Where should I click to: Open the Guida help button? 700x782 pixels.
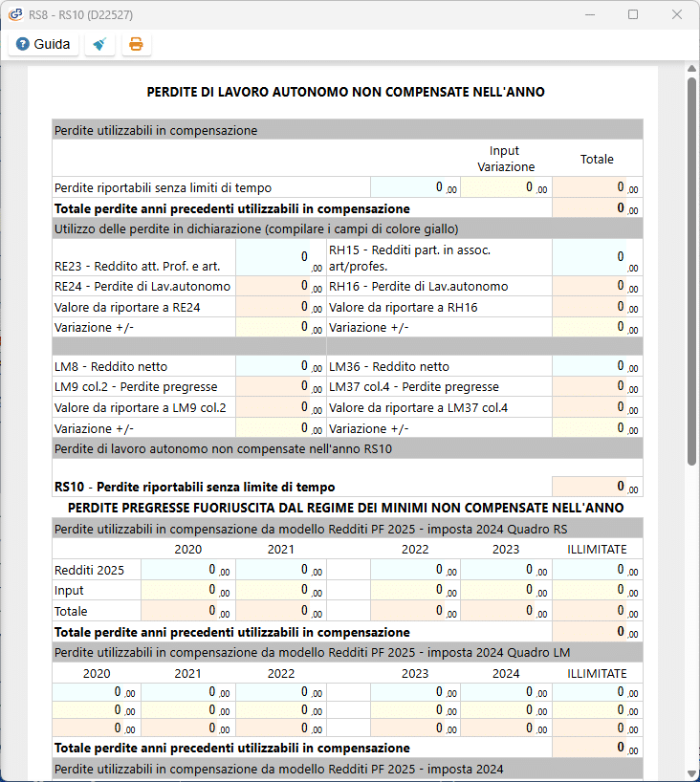(43, 44)
